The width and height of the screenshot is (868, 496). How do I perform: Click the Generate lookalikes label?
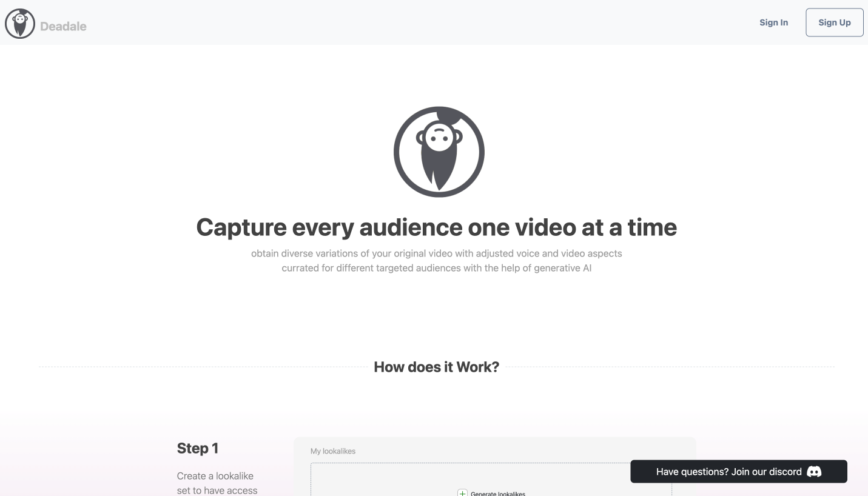point(498,493)
